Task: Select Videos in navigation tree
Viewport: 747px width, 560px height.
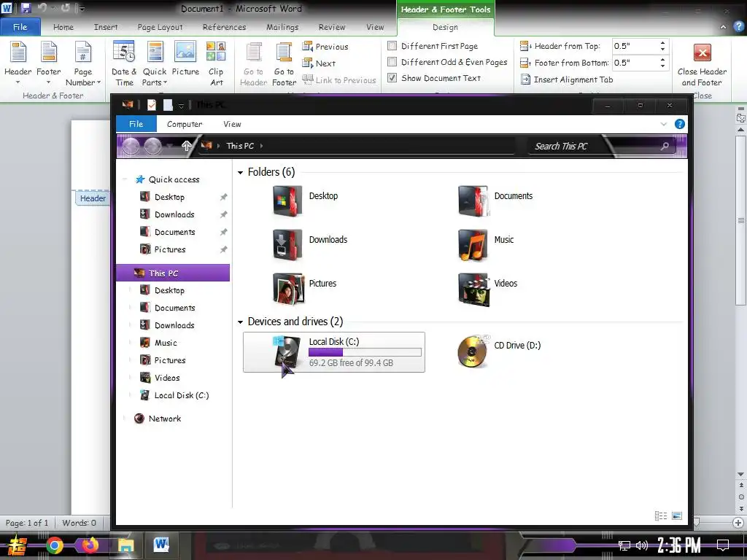Action: pos(167,378)
